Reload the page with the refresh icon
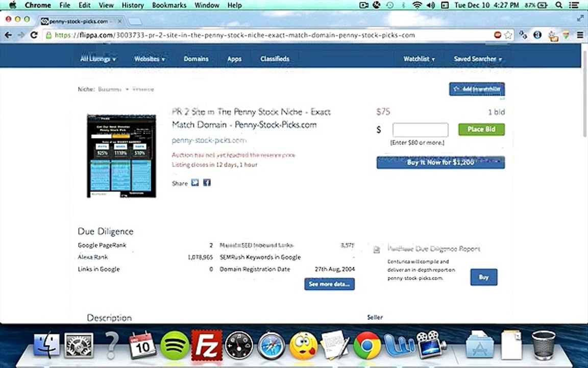 click(34, 35)
